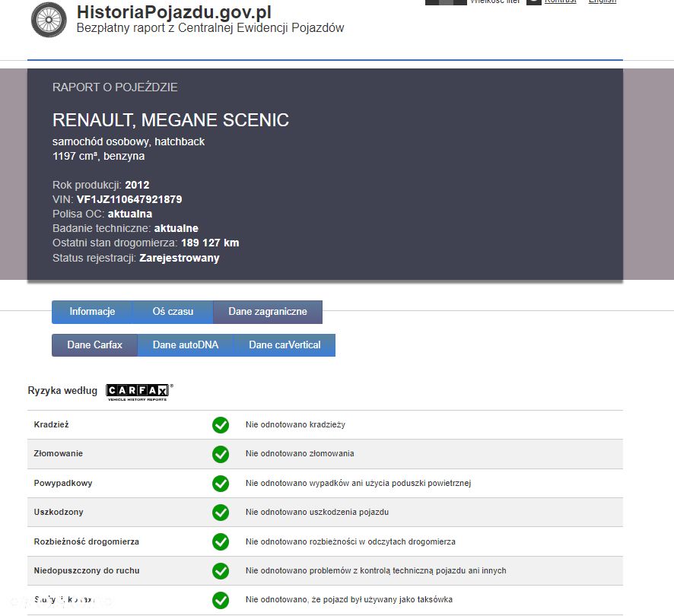Click green checkmark in Złomowanie row
This screenshot has width=674, height=616.
tap(221, 454)
